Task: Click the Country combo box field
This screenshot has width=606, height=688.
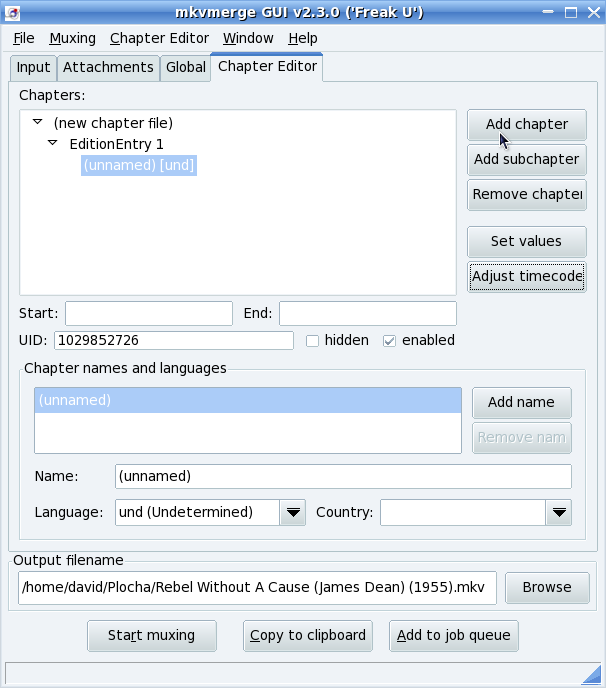Action: pyautogui.click(x=463, y=512)
